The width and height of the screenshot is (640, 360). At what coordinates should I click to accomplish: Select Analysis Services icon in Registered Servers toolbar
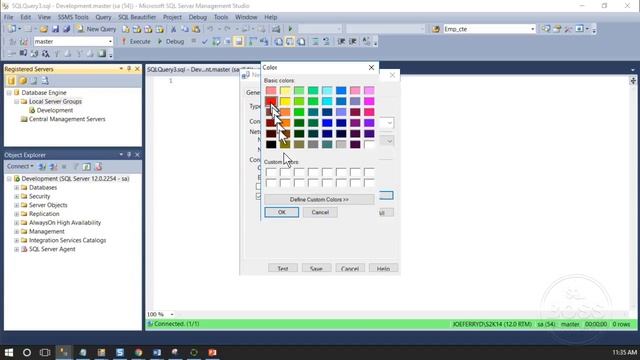point(23,81)
